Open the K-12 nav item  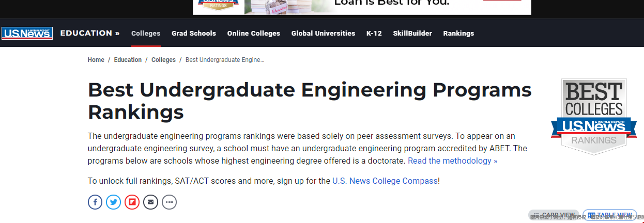tap(374, 34)
